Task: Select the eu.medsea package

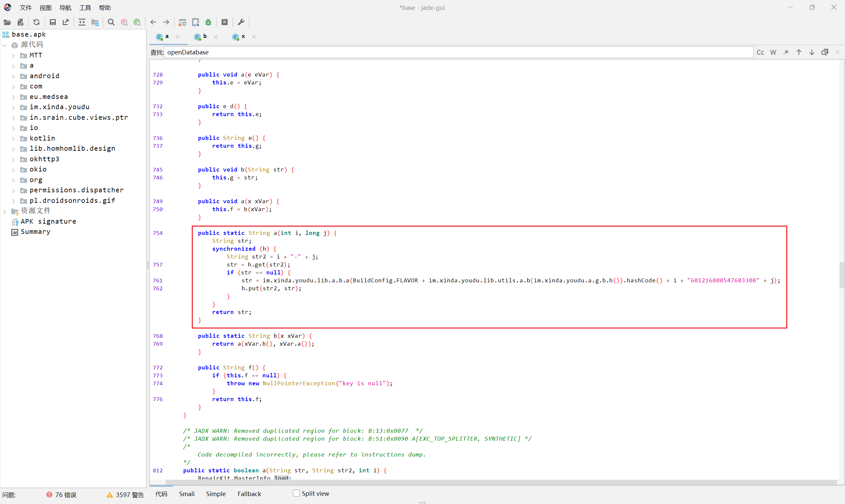Action: pos(49,97)
